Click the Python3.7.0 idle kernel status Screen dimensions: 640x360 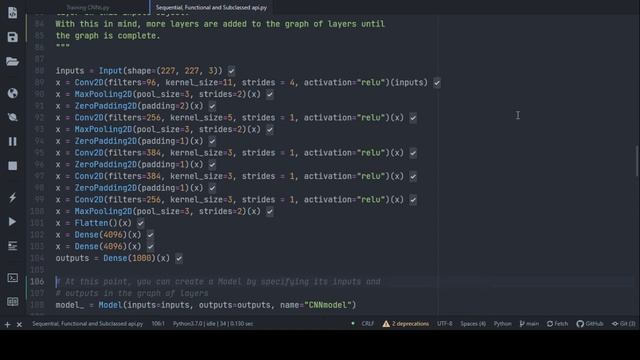213,324
